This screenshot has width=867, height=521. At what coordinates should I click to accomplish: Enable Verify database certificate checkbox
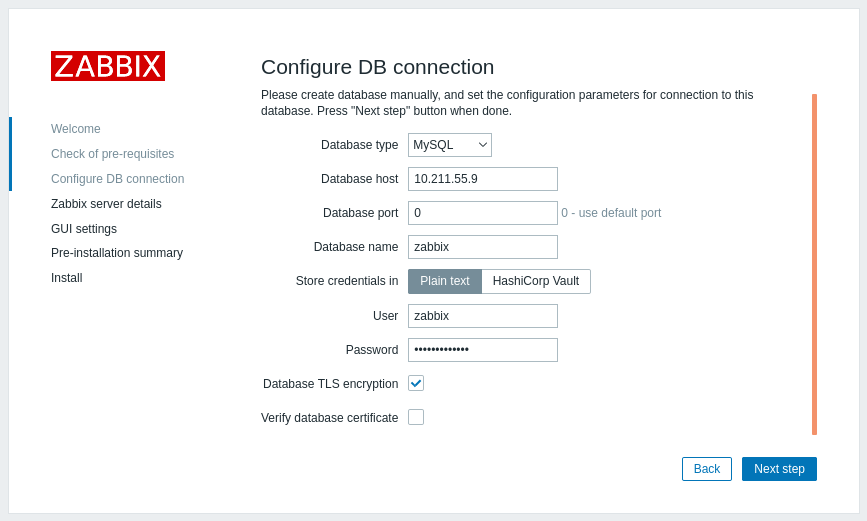416,417
